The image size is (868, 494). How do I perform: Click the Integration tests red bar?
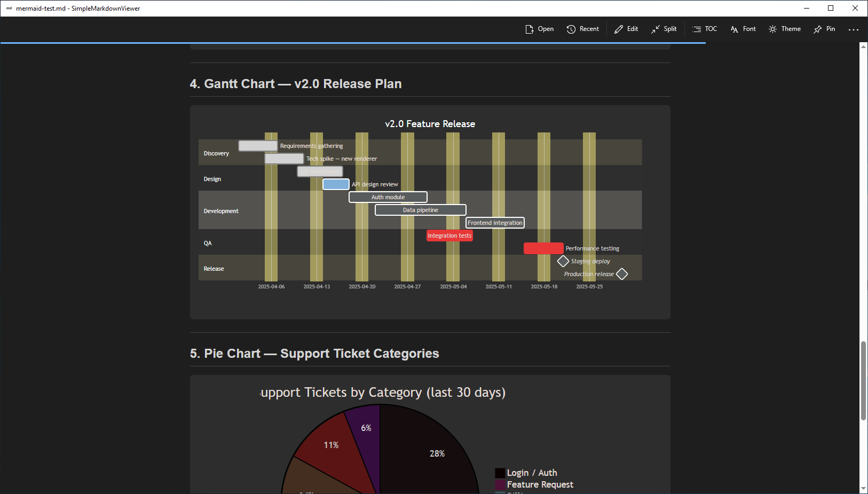pos(449,236)
